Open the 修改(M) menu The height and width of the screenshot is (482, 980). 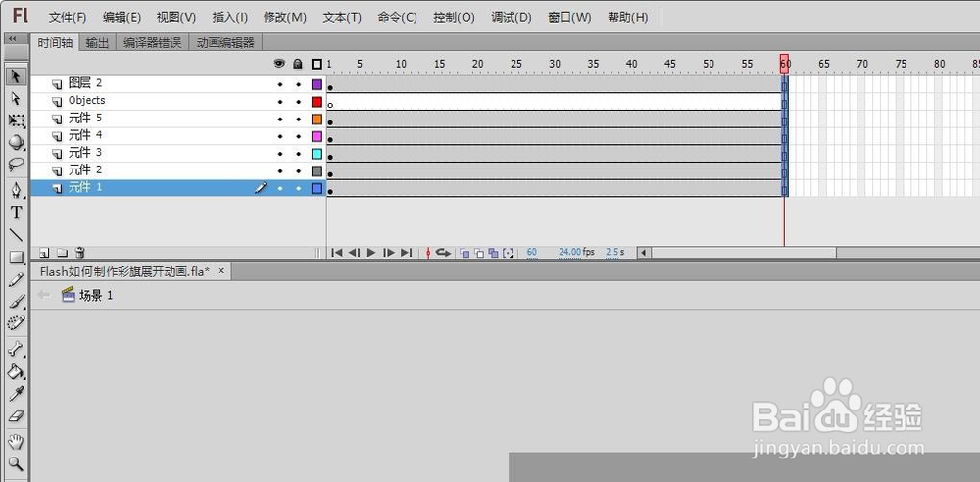(285, 17)
